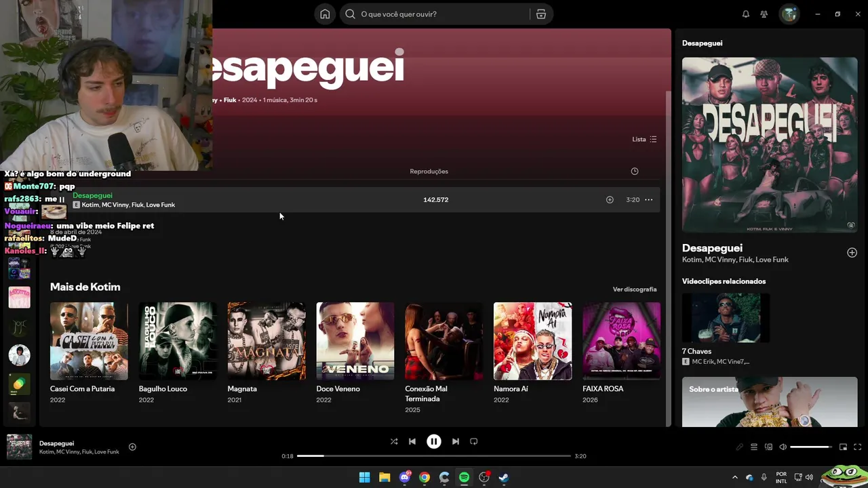The height and width of the screenshot is (488, 868).
Task: Open Google Chrome from taskbar
Action: pos(425,477)
